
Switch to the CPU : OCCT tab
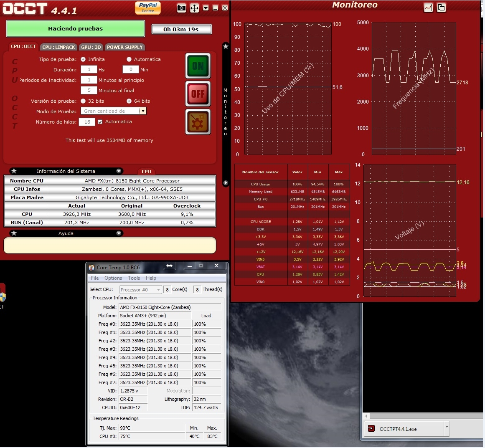23,47
